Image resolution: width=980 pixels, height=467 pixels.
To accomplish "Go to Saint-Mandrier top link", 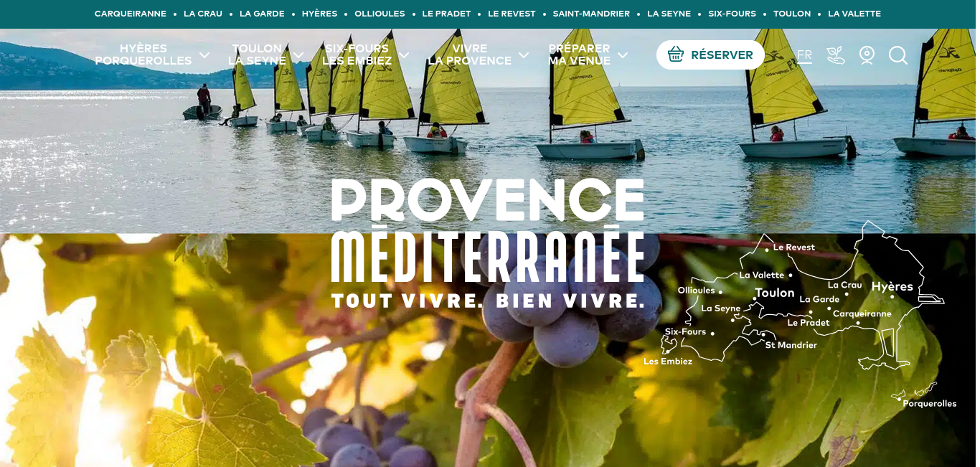I will click(x=591, y=14).
